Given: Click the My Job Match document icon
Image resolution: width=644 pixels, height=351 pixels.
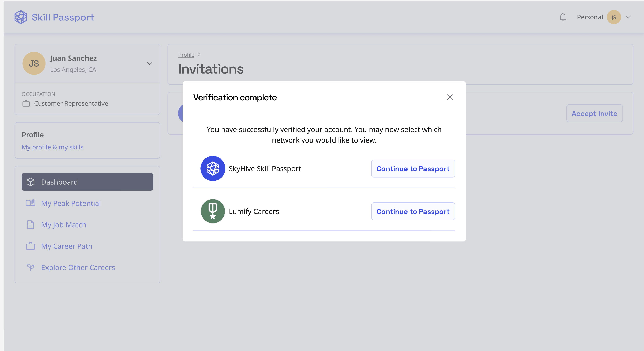Looking at the screenshot, I should 31,224.
